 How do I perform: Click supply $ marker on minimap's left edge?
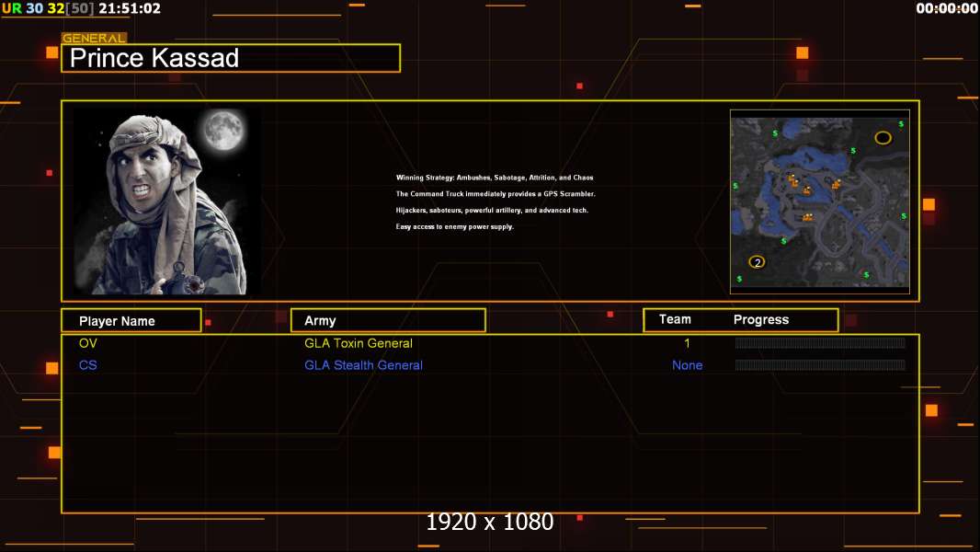coord(735,186)
